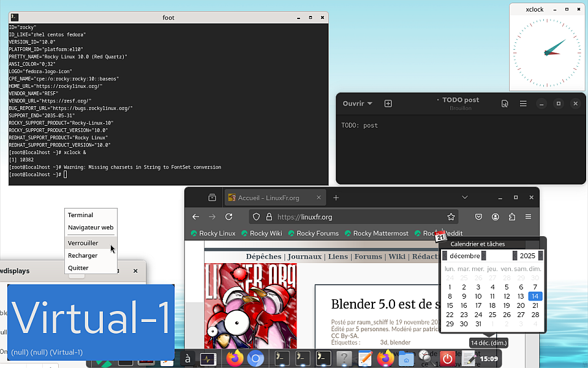Open the Firefox account profile icon
This screenshot has width=588, height=368.
pyautogui.click(x=496, y=217)
